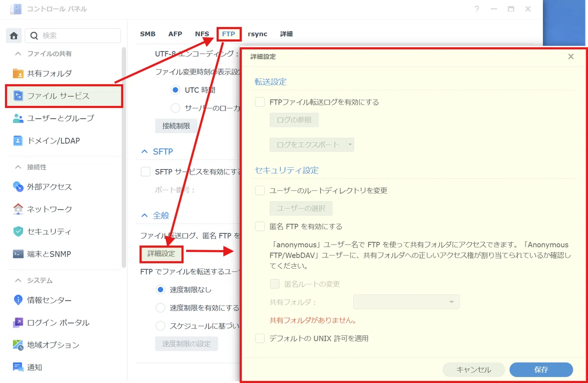This screenshot has height=383, width=588.
Task: Open セキュリティ in the sidebar
Action: pyautogui.click(x=64, y=231)
